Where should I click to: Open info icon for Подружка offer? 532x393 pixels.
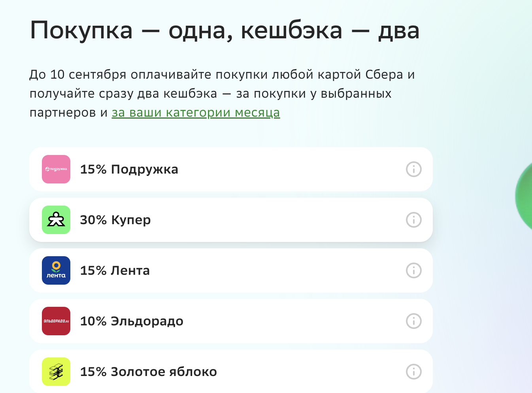414,169
